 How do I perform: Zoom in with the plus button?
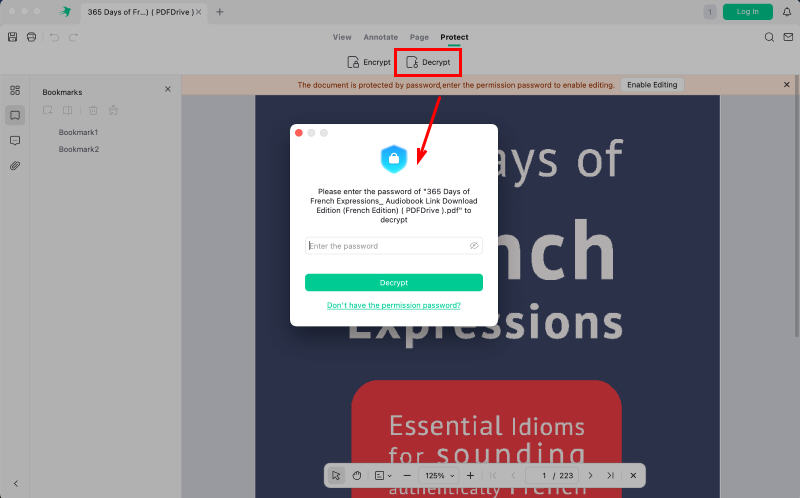(x=470, y=476)
